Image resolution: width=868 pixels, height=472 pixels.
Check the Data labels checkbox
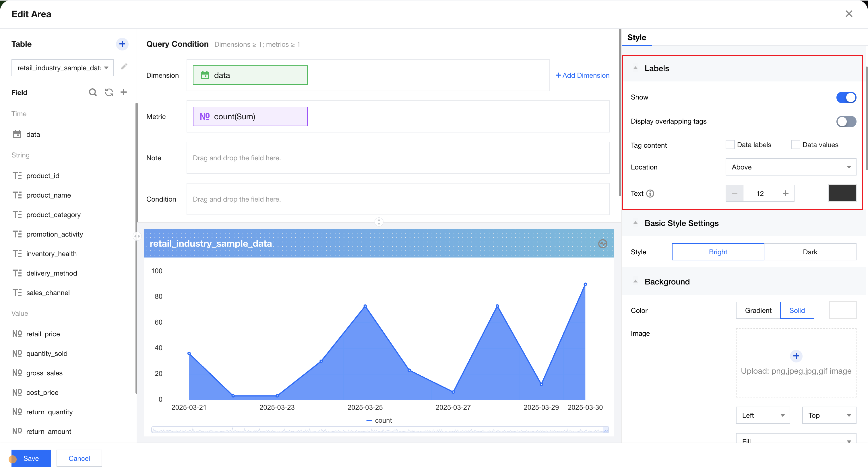click(x=730, y=145)
